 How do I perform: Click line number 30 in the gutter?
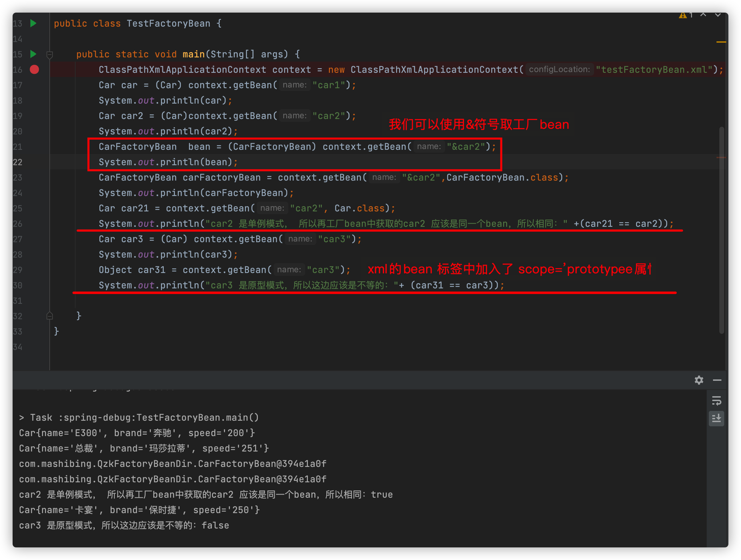(17, 285)
